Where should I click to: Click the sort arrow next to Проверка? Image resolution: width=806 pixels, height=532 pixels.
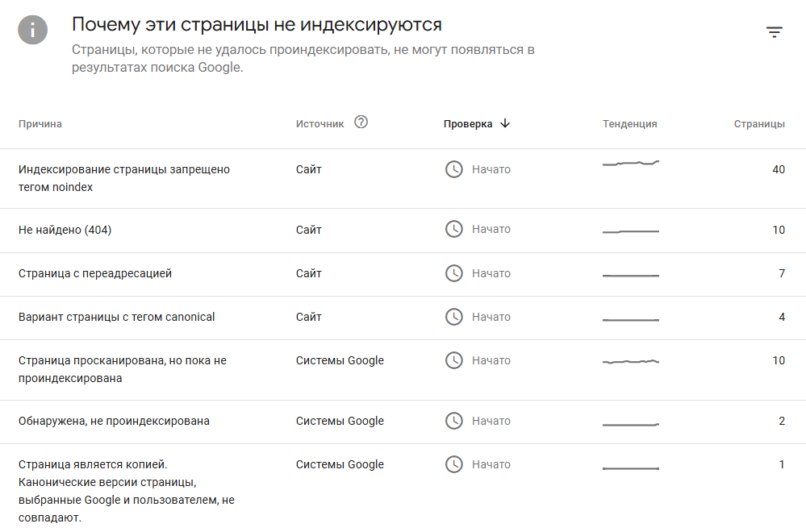pyautogui.click(x=505, y=123)
